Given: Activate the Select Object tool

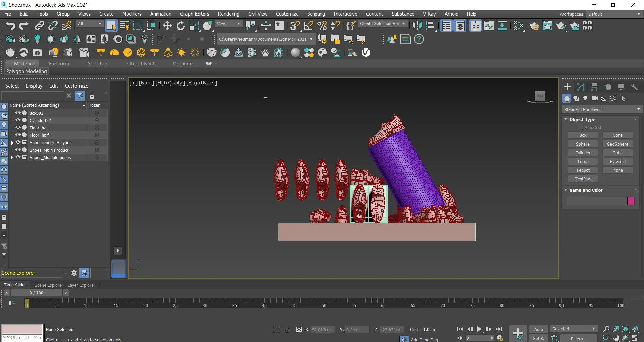Looking at the screenshot, I should pyautogui.click(x=111, y=25).
